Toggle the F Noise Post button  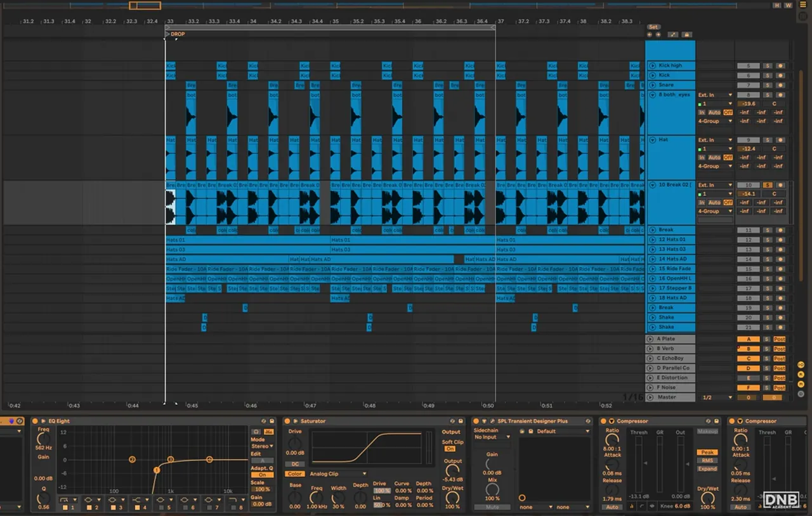[780, 387]
